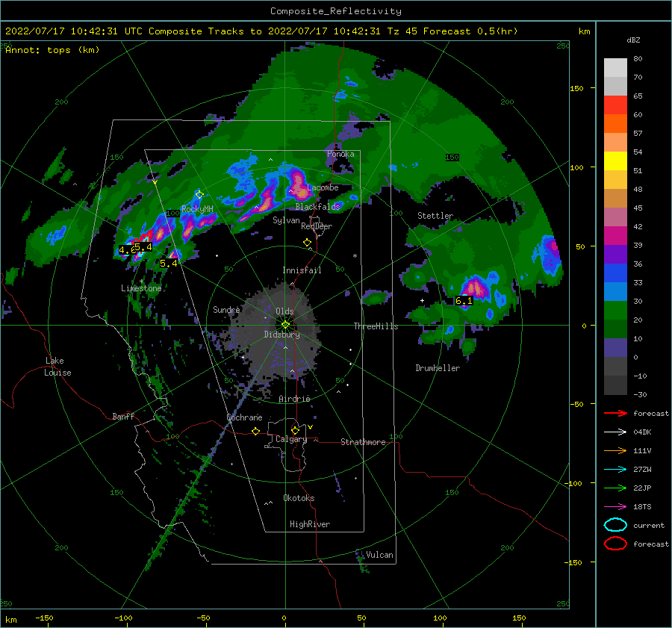Click the Didsbury label
Viewport: 672px width, 628px height.
coord(281,335)
